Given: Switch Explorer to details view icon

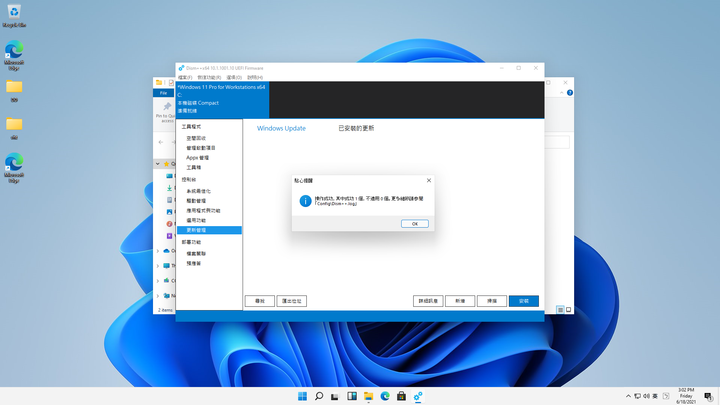Looking at the screenshot, I should [560, 310].
